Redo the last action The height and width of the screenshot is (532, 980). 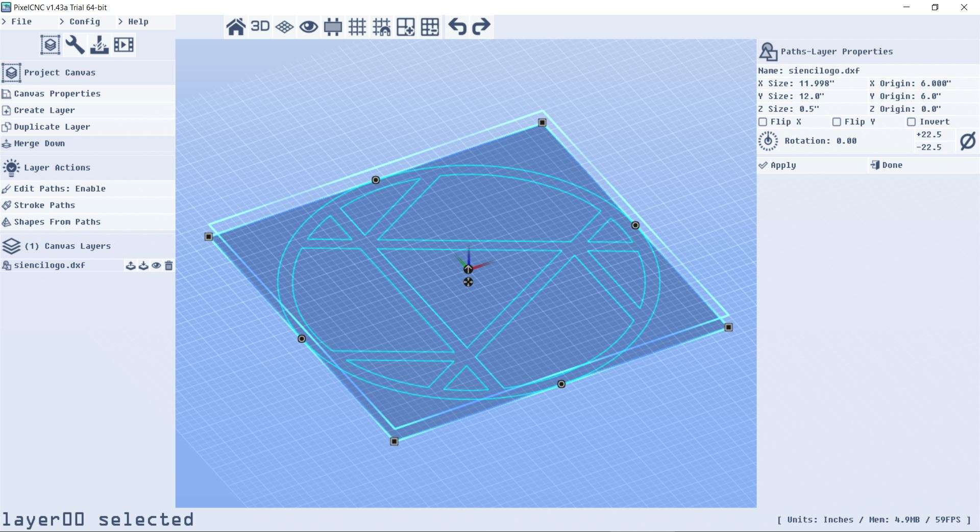point(481,27)
